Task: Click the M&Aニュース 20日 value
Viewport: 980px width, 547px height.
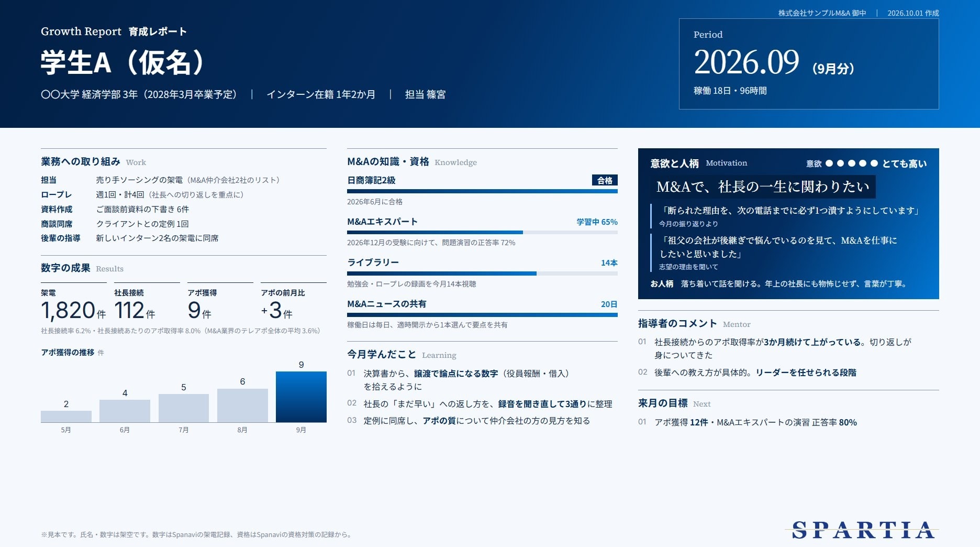Action: (609, 304)
